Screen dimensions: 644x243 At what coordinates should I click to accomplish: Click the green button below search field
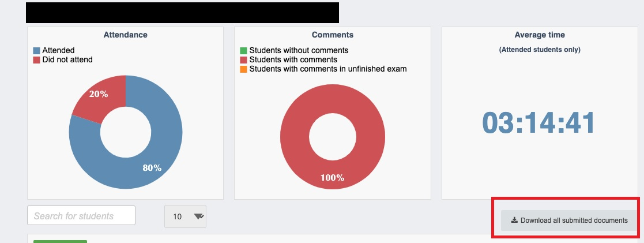(x=60, y=241)
